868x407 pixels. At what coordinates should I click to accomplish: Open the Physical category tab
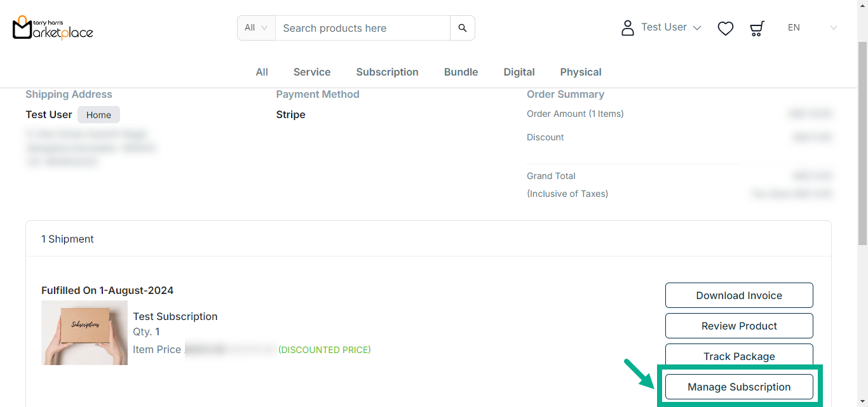[x=580, y=72]
